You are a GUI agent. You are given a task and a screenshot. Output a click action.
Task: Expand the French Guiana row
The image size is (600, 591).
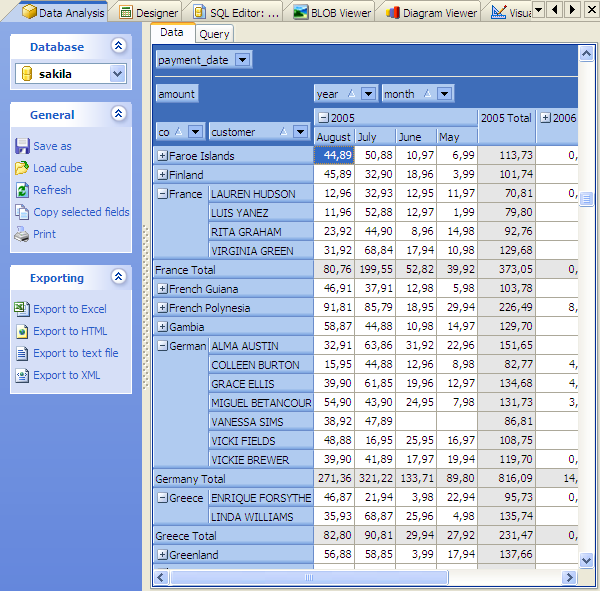pos(163,289)
